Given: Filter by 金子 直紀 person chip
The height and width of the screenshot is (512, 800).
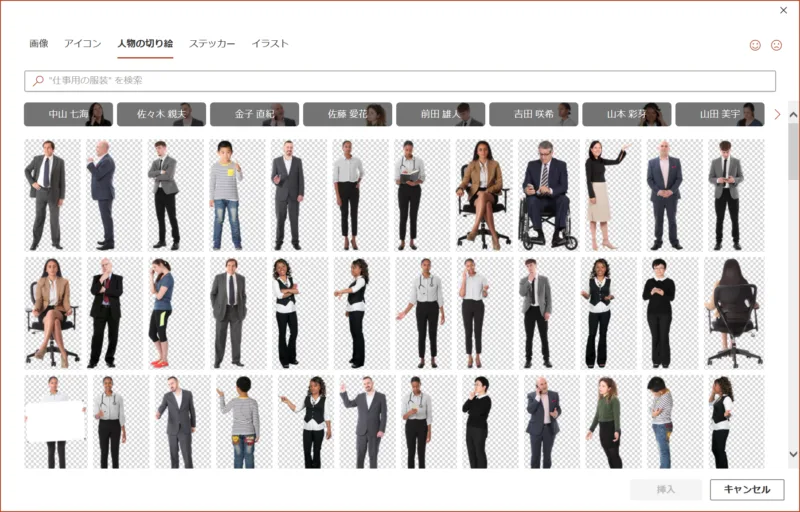Looking at the screenshot, I should click(255, 114).
